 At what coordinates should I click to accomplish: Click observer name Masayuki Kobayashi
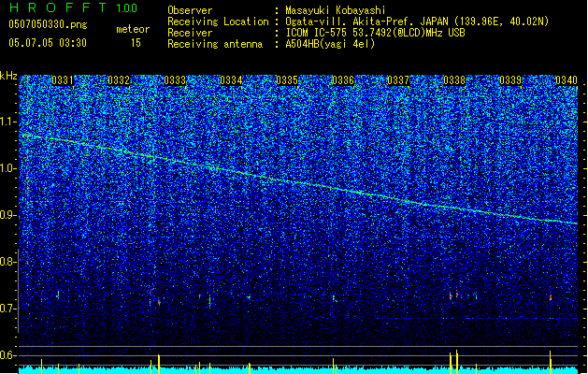[336, 10]
